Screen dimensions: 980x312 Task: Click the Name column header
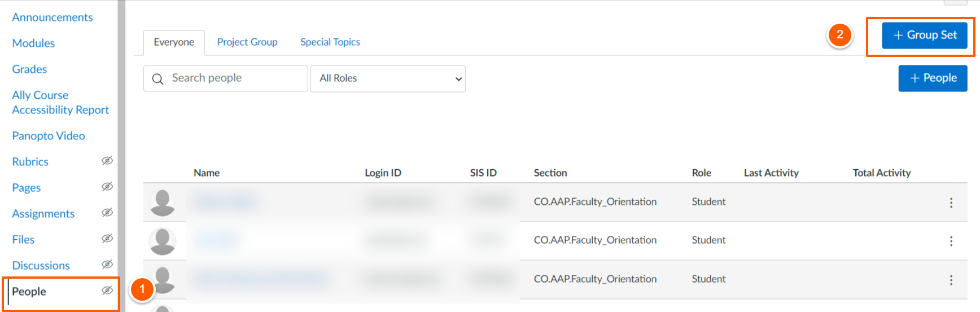tap(207, 173)
